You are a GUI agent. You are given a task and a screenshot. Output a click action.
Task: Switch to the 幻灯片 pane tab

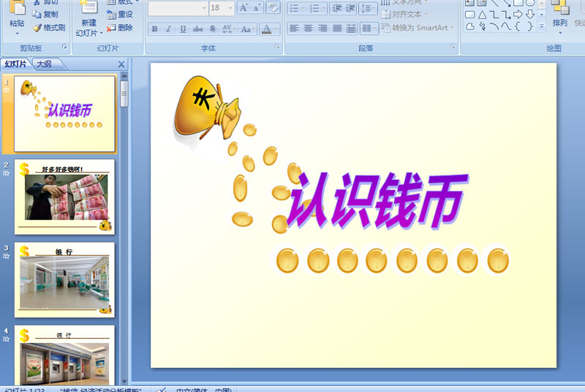(15, 64)
